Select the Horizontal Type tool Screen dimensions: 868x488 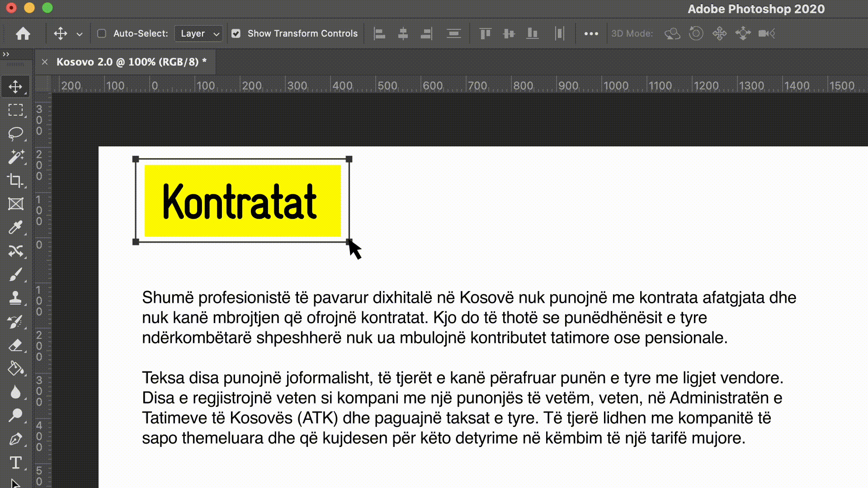coord(16,463)
